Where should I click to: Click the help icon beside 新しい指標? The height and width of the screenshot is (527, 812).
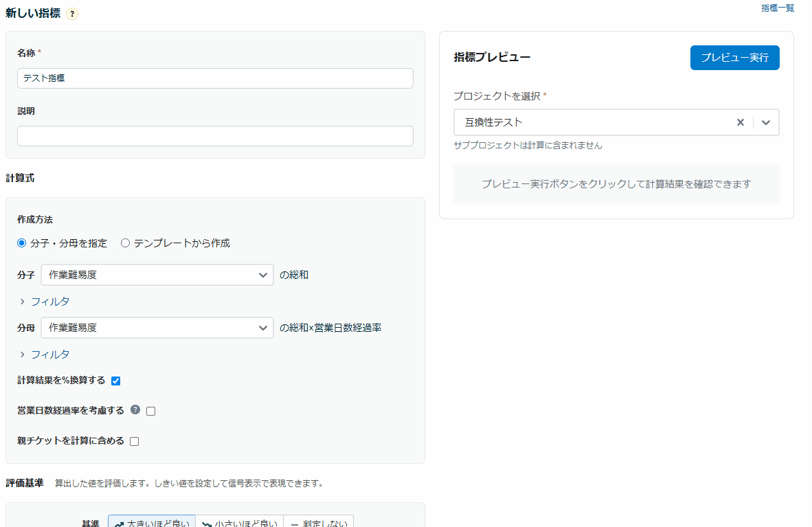(x=73, y=14)
